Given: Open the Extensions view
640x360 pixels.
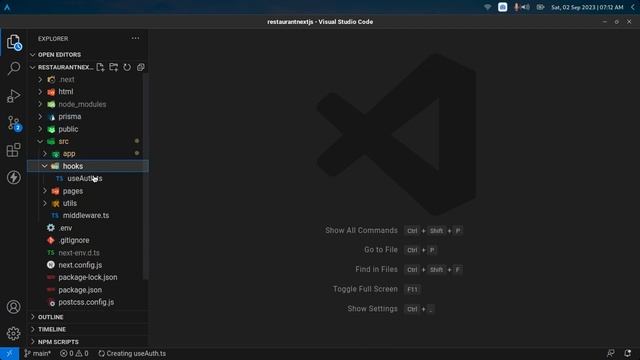Looking at the screenshot, I should coord(13,150).
